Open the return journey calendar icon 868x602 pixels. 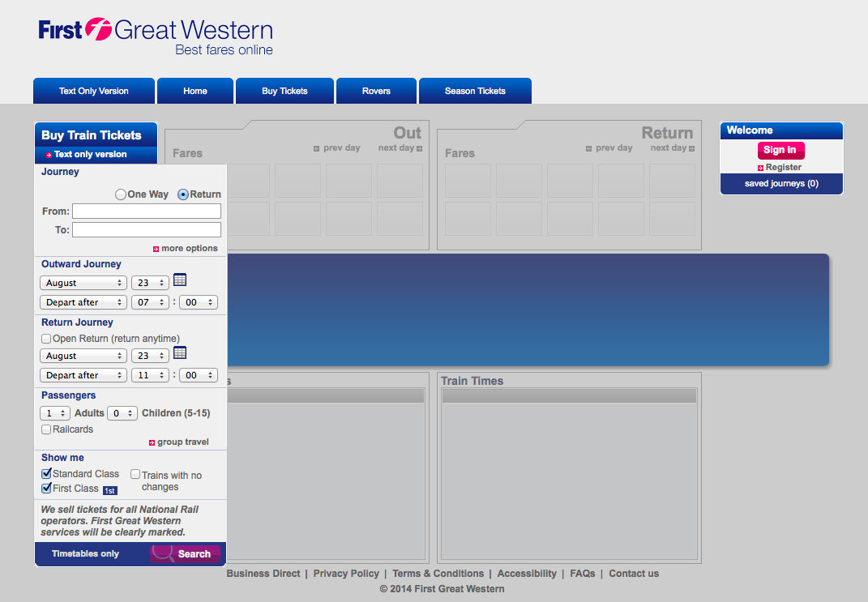[x=180, y=352]
